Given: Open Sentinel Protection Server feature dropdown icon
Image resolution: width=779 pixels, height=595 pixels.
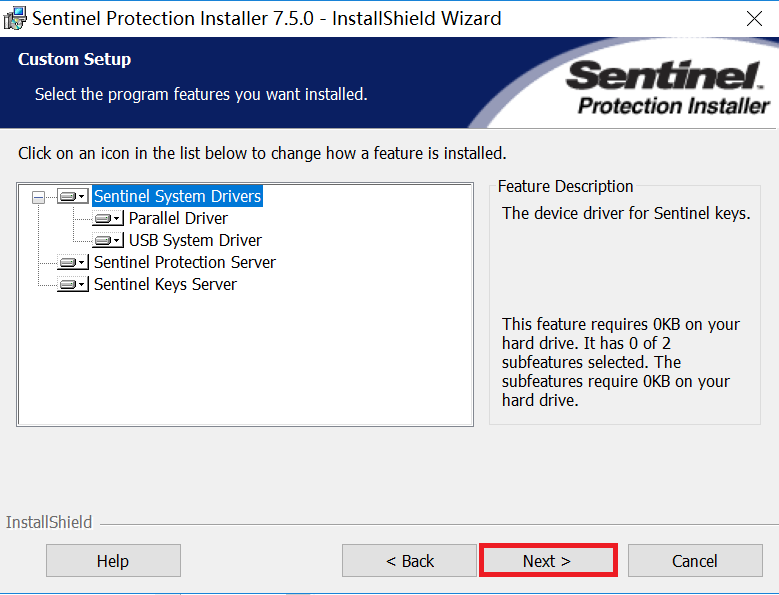Looking at the screenshot, I should tap(73, 262).
